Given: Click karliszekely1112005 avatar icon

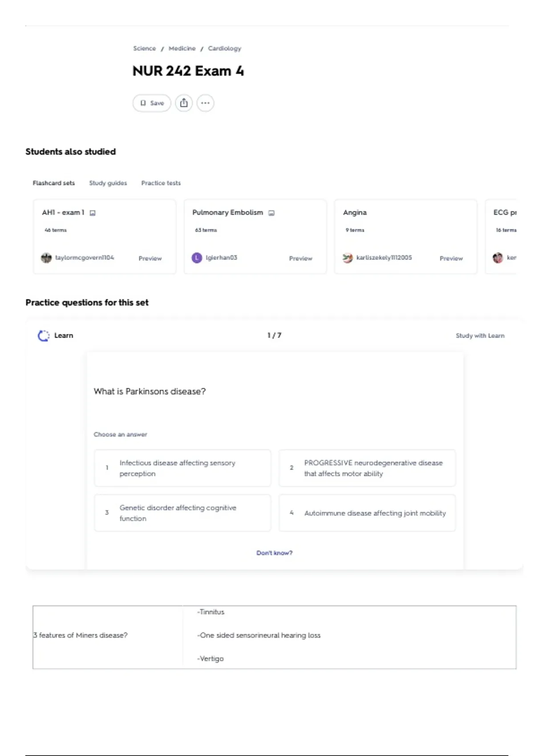Looking at the screenshot, I should pos(348,258).
